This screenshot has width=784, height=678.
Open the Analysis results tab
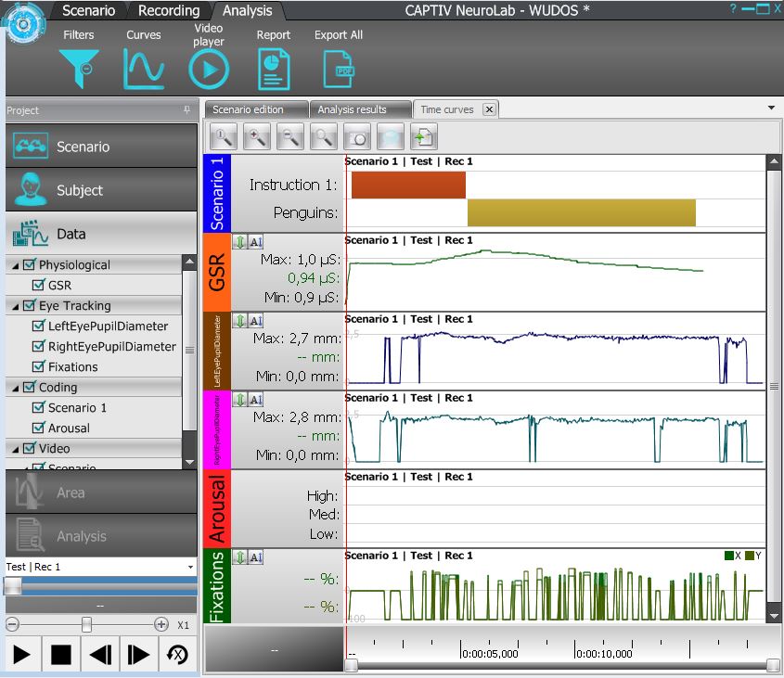(360, 109)
